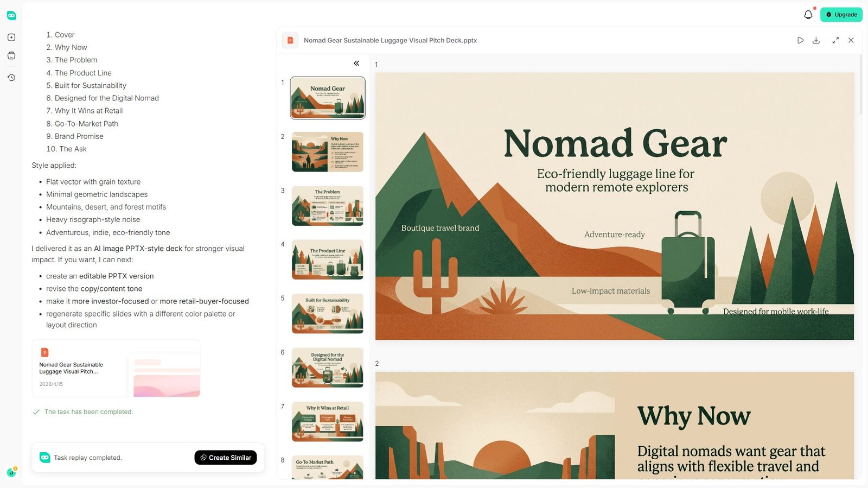Click the Upgrade button
The width and height of the screenshot is (868, 488).
(x=841, y=15)
